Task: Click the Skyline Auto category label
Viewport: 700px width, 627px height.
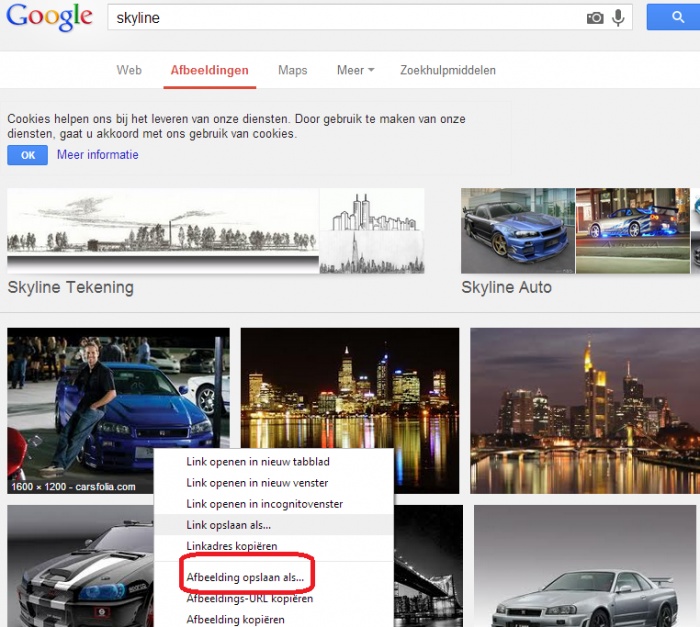Action: point(506,287)
